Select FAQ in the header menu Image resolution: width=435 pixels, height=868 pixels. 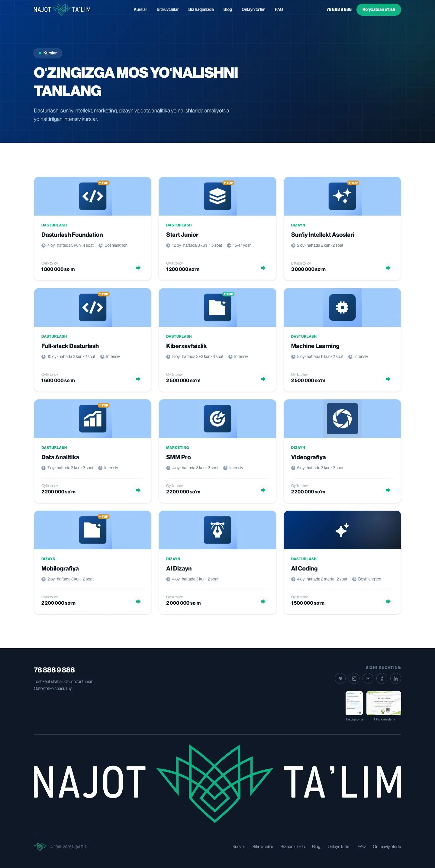(279, 9)
